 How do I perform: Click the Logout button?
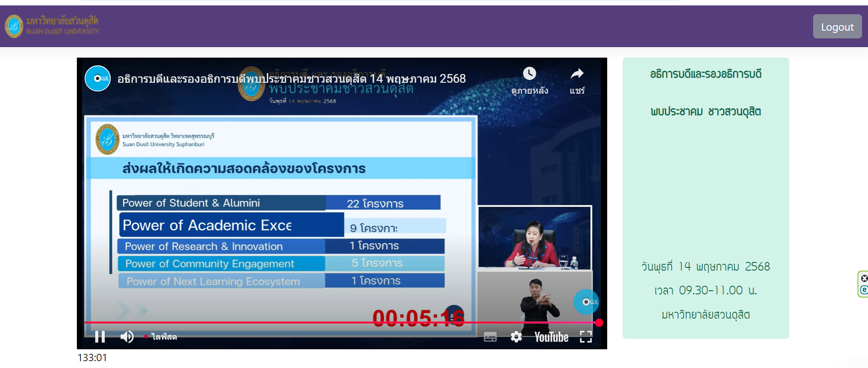coord(837,27)
